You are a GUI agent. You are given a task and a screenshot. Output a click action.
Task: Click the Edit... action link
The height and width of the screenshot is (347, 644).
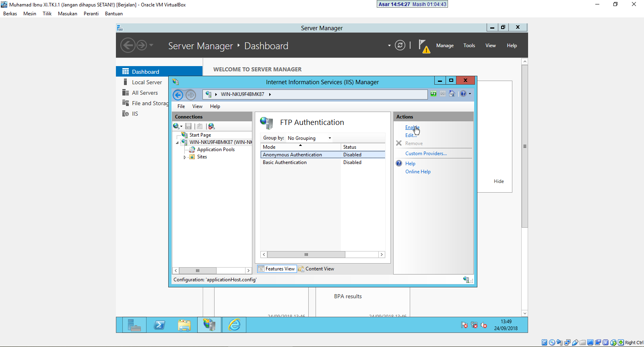point(411,135)
